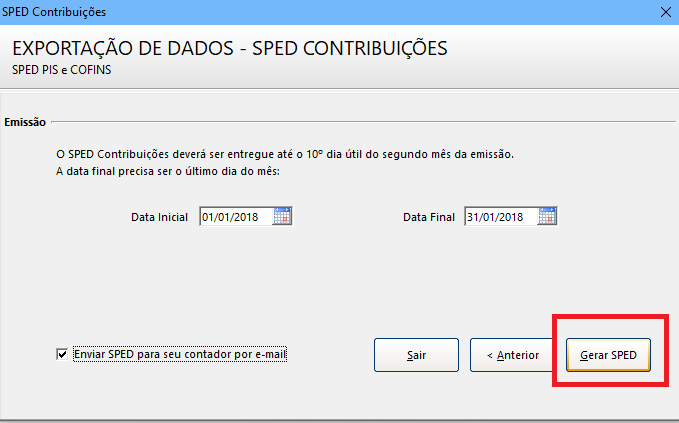Go back with the Anterior button
The height and width of the screenshot is (423, 679).
[x=512, y=355]
